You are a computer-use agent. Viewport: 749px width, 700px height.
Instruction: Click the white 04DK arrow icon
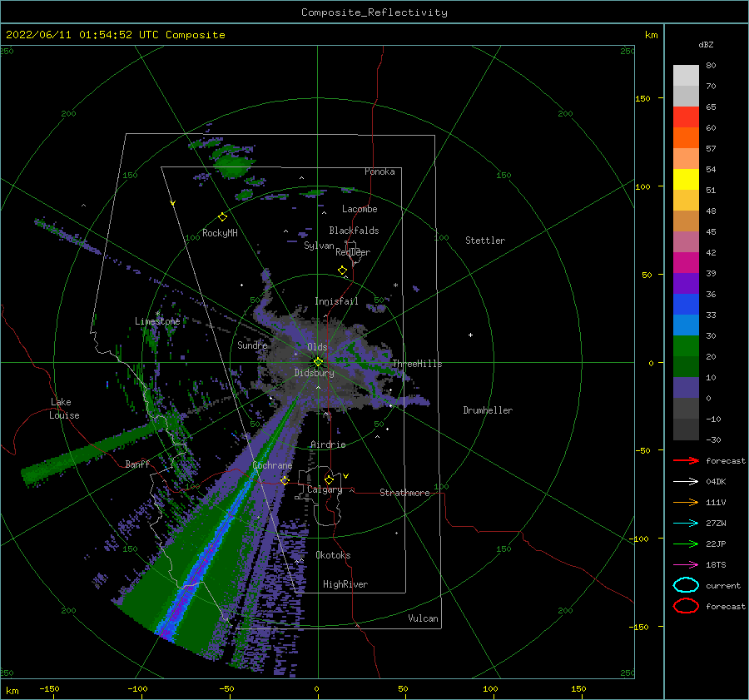point(686,481)
